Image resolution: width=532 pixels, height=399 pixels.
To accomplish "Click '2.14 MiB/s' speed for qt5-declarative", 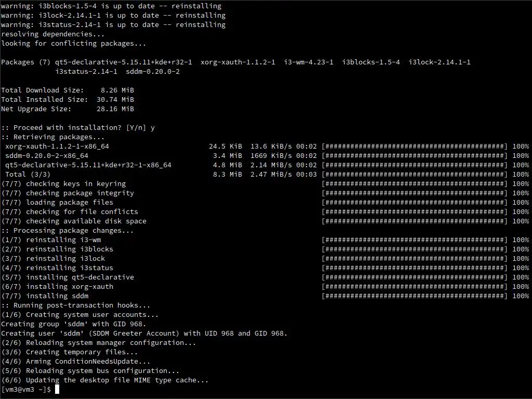I will (x=271, y=165).
